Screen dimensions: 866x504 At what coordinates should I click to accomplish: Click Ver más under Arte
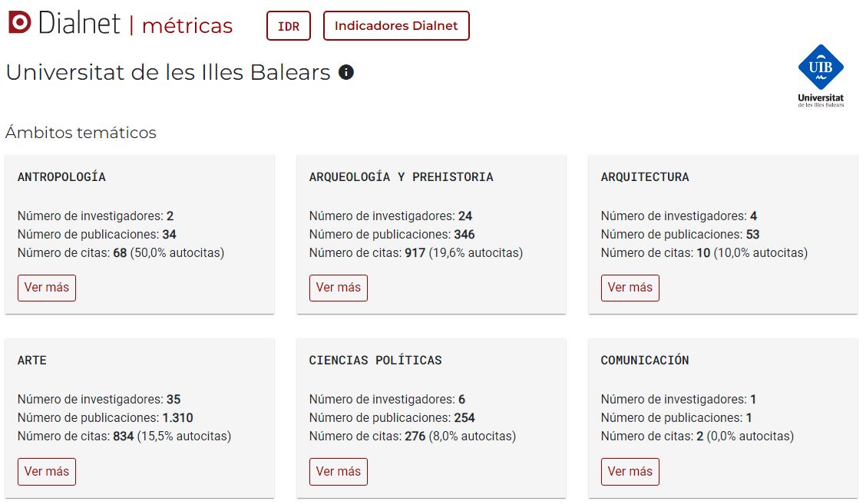pyautogui.click(x=46, y=472)
